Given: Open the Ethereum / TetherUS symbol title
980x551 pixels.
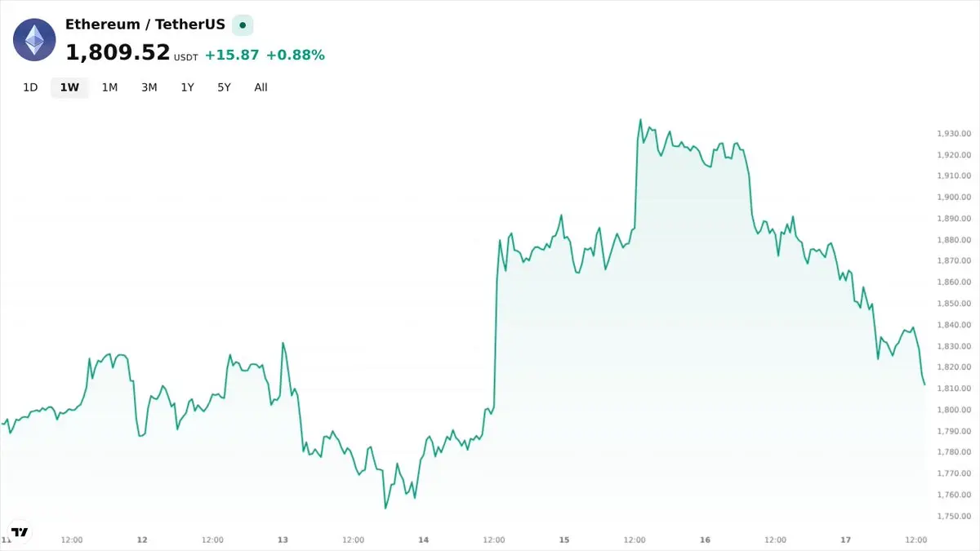Looking at the screenshot, I should [145, 24].
